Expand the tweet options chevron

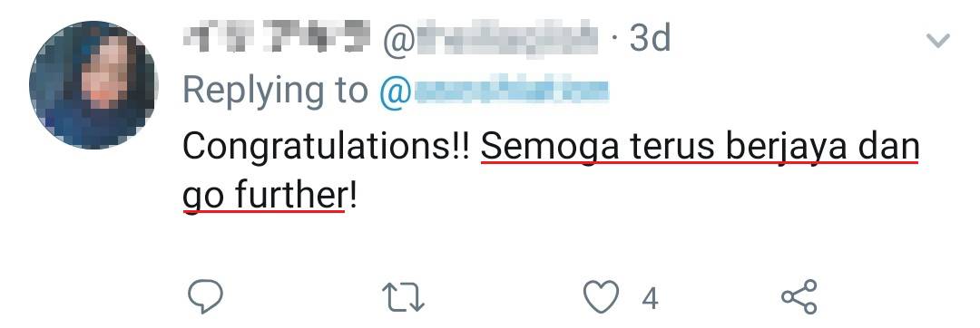point(937,41)
